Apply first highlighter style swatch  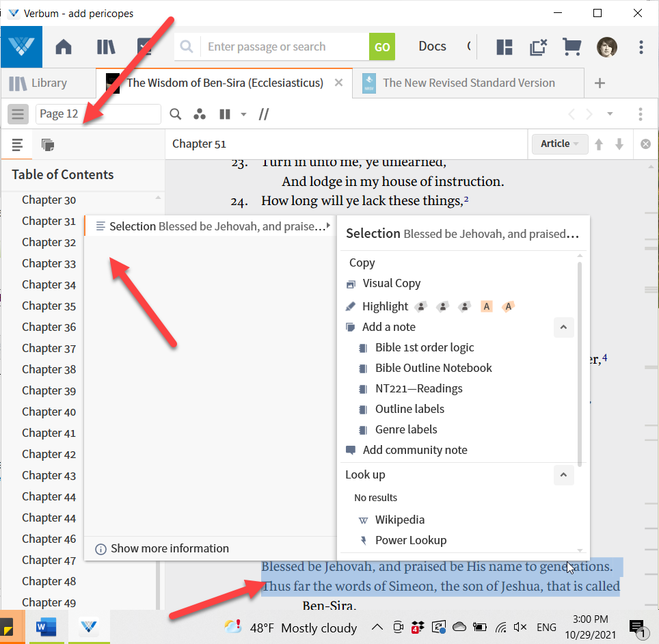pyautogui.click(x=420, y=306)
